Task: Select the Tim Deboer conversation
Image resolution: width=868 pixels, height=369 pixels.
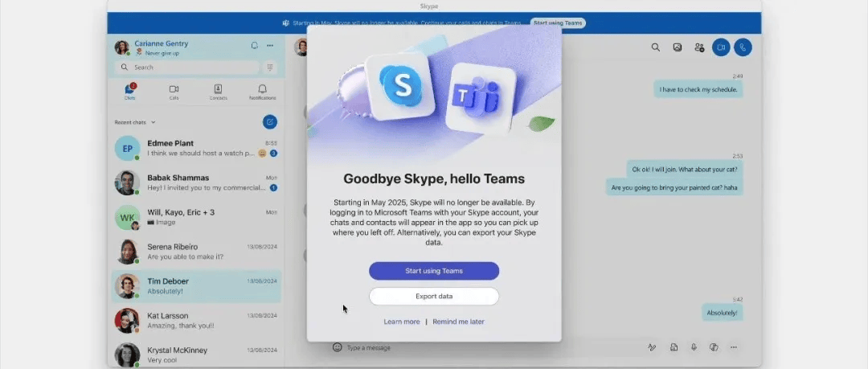Action: (x=197, y=286)
